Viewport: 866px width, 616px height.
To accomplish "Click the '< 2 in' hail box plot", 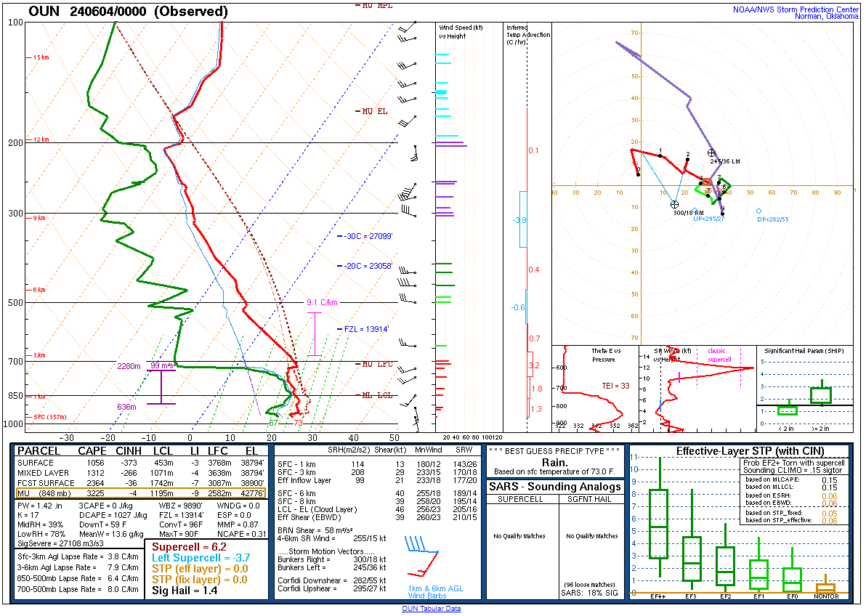I will (788, 410).
